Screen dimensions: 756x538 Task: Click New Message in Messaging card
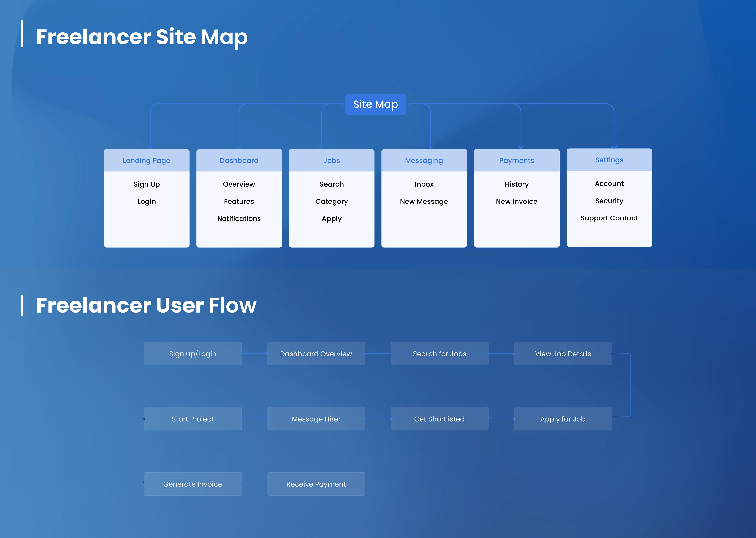[424, 201]
